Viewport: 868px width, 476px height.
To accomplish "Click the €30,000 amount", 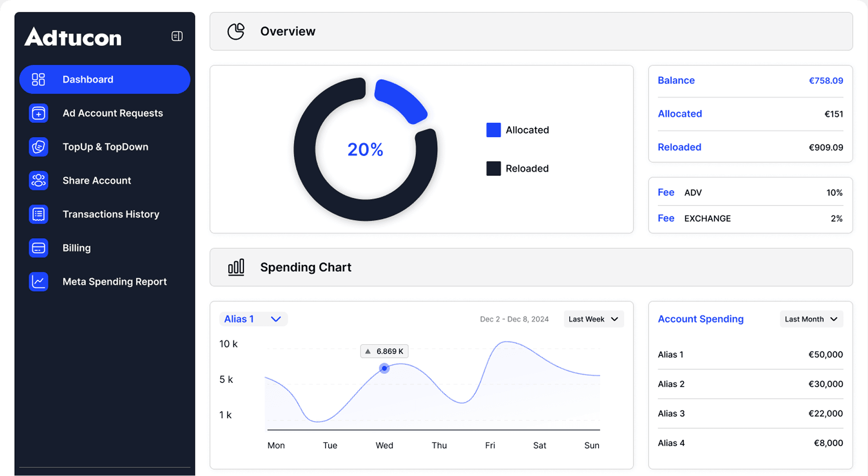I will point(826,384).
